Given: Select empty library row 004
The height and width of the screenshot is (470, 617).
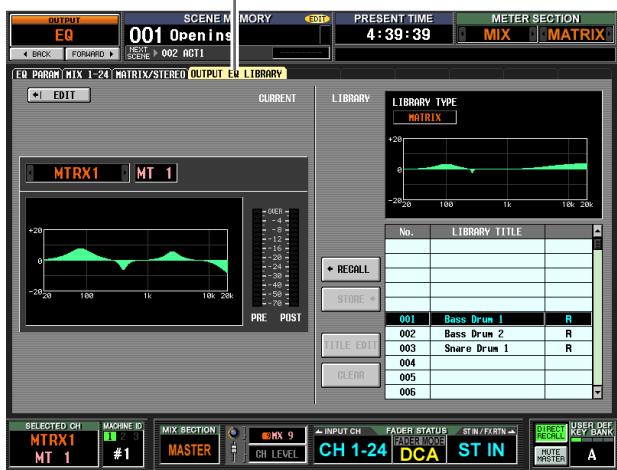Looking at the screenshot, I should (488, 363).
